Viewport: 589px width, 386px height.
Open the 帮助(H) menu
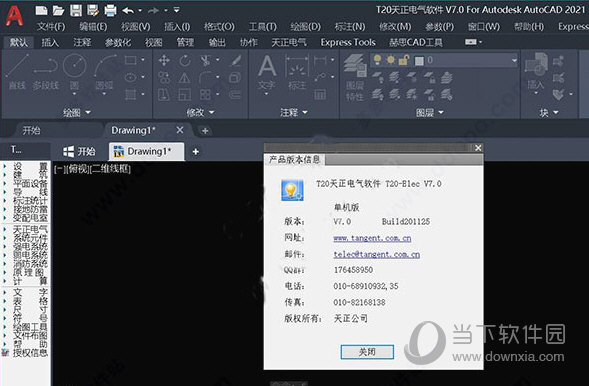[x=529, y=27]
